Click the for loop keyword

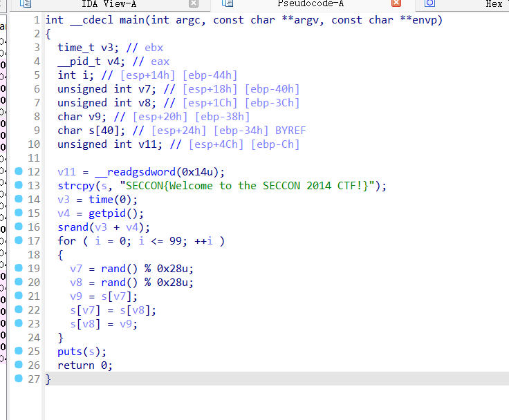click(x=66, y=241)
